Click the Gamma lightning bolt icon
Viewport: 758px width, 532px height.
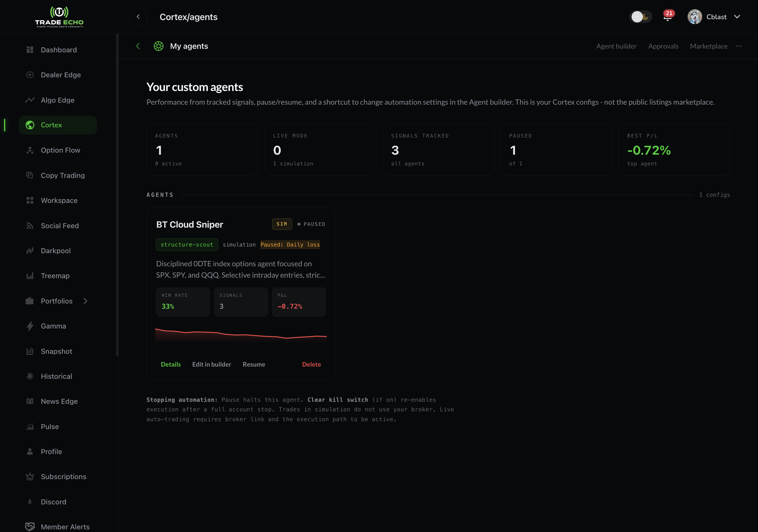click(x=30, y=326)
